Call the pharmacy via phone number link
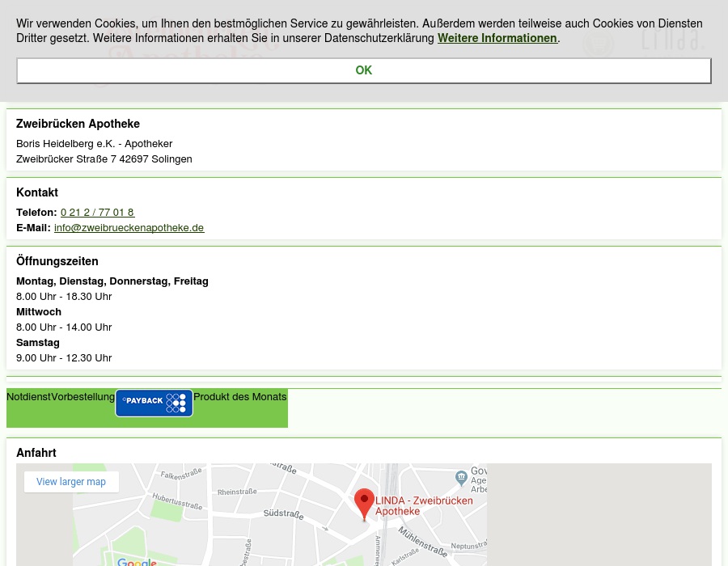Viewport: 728px width, 566px height. click(x=97, y=212)
